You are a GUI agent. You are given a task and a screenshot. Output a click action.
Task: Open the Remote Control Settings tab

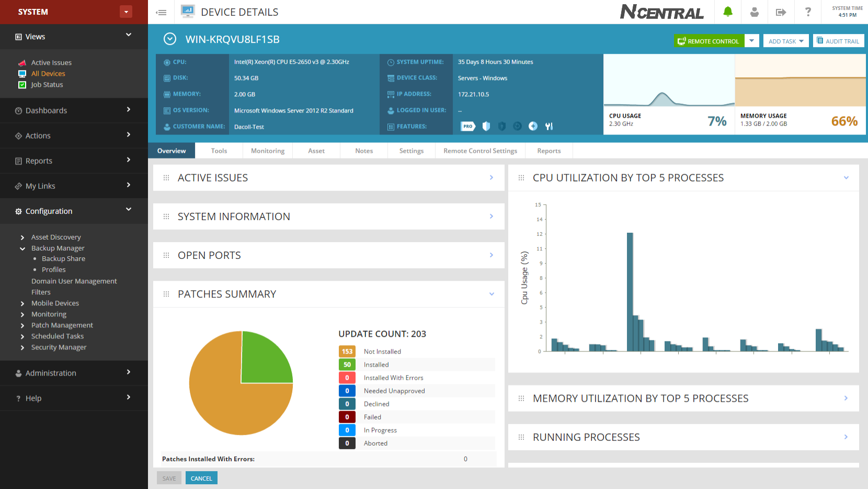[x=479, y=151]
